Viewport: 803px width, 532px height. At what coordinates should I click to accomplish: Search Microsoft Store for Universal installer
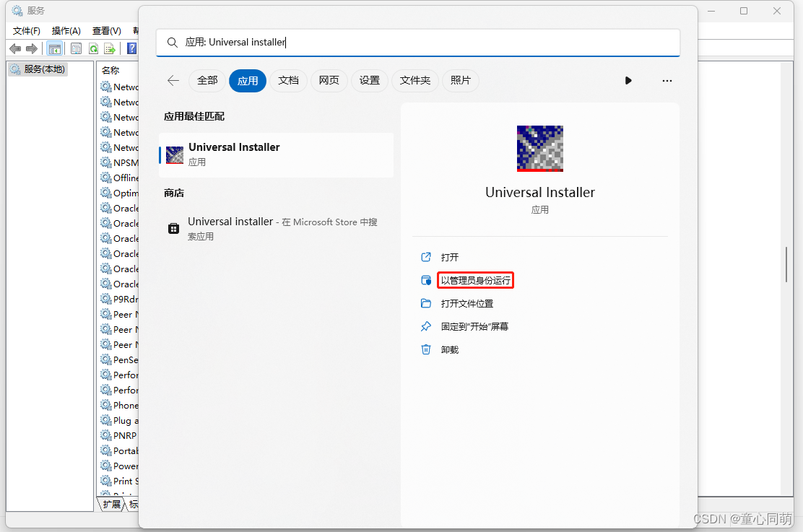(277, 228)
